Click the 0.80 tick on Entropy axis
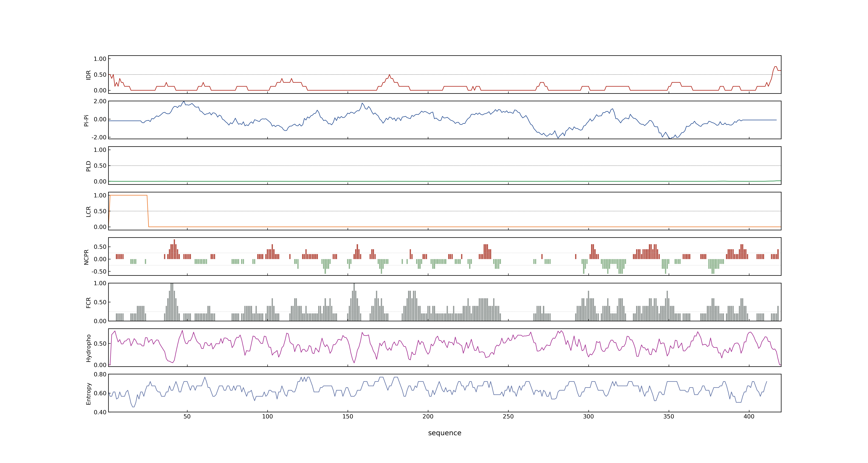The height and width of the screenshot is (463, 868). [100, 374]
